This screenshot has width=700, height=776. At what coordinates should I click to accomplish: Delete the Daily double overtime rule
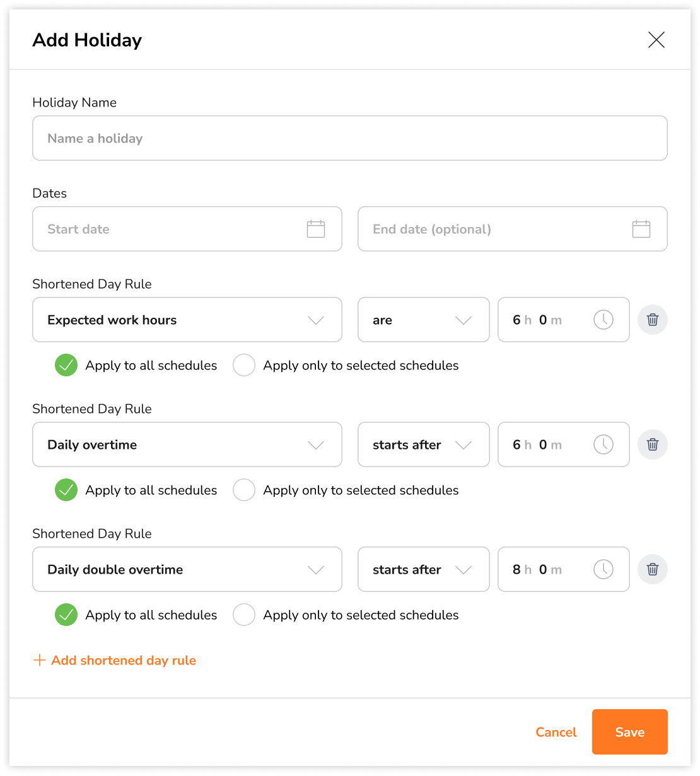point(652,569)
